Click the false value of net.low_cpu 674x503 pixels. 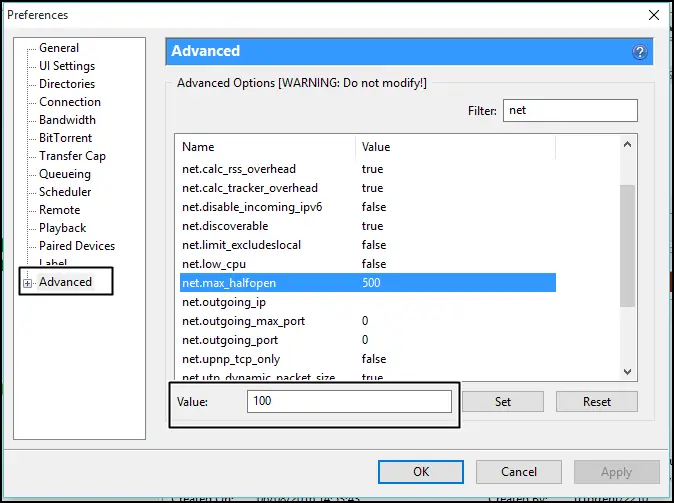(x=374, y=264)
